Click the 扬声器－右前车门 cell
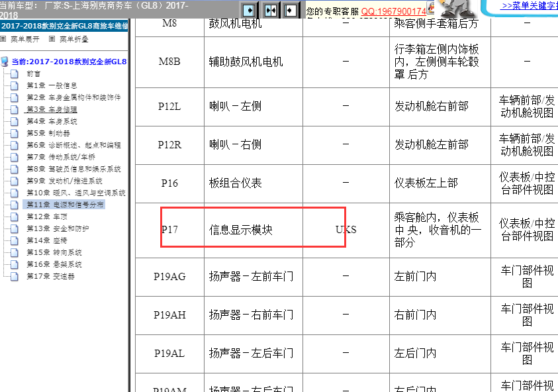This screenshot has height=392, width=558. [254, 315]
